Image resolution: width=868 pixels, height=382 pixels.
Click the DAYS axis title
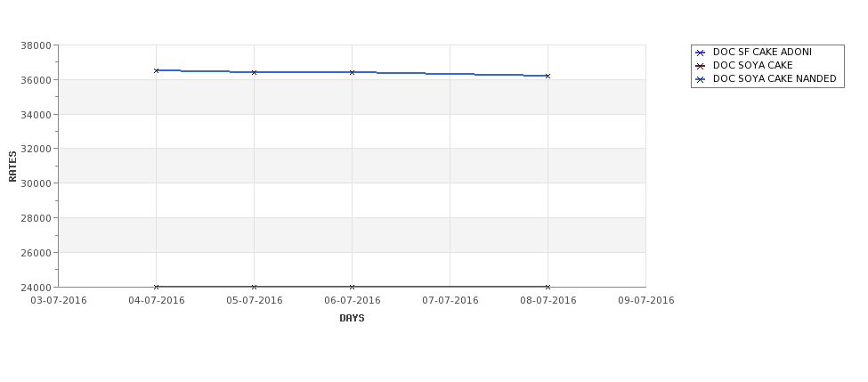[352, 319]
